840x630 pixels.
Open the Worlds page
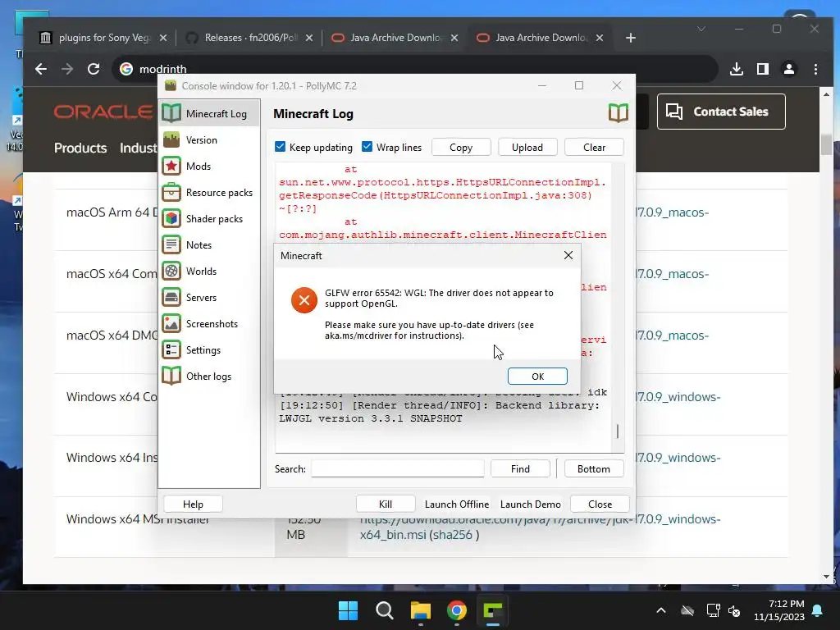coord(209,271)
